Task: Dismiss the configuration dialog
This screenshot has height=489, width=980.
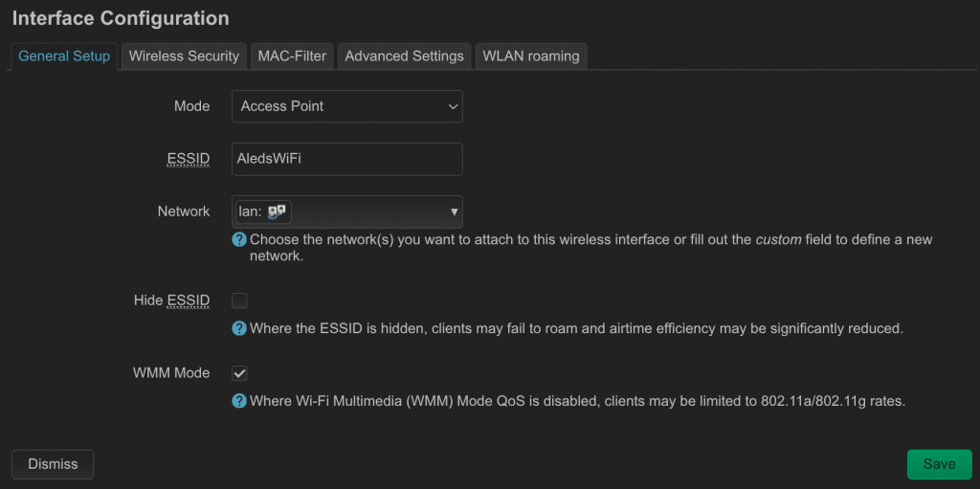Action: [54, 464]
